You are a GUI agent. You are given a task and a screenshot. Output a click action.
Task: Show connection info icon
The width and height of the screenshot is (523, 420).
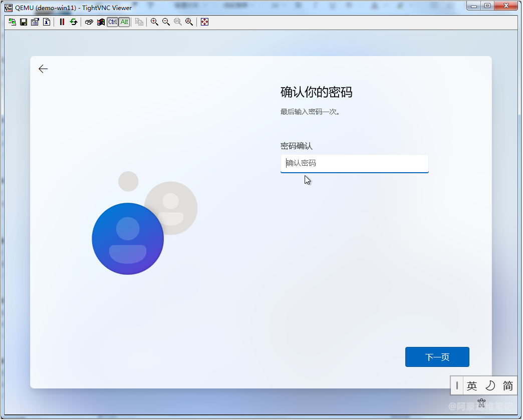pos(47,22)
